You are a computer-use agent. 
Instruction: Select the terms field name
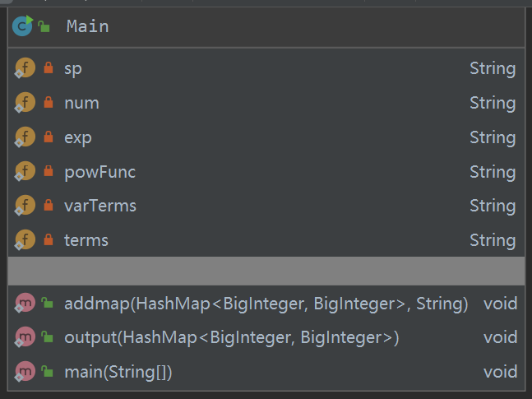pos(86,240)
